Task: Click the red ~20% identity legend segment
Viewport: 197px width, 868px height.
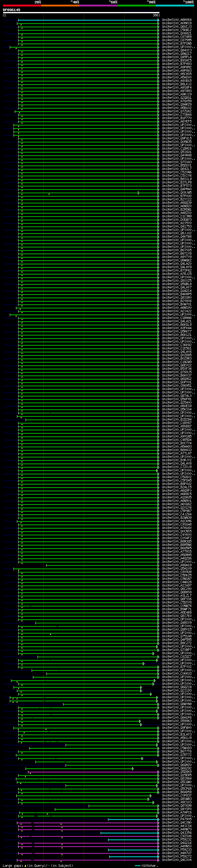Action: pyautogui.click(x=22, y=6)
